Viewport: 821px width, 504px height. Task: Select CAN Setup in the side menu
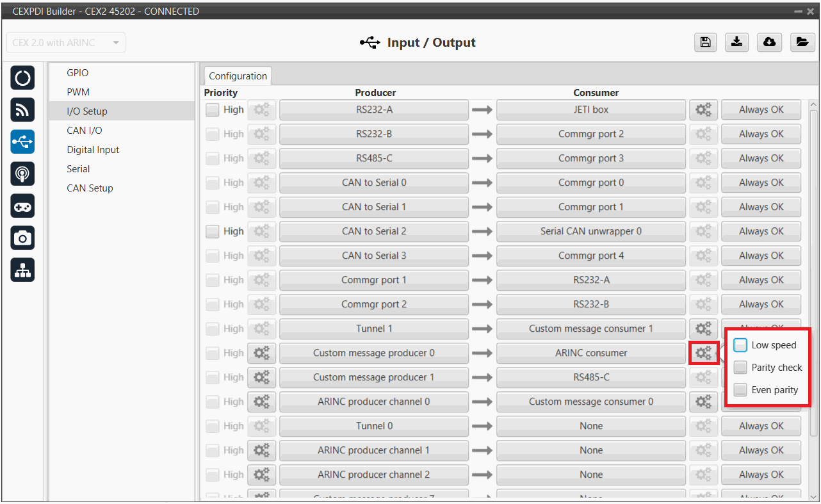coord(90,188)
